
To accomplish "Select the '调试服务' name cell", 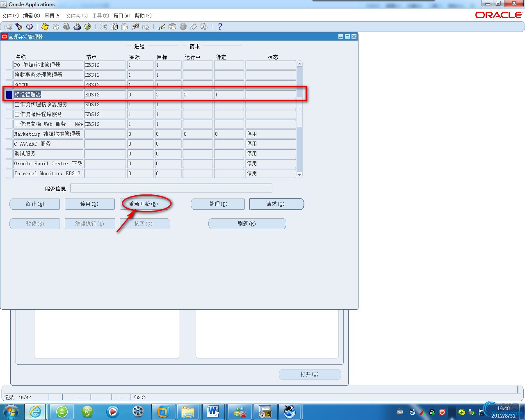I will coord(48,154).
